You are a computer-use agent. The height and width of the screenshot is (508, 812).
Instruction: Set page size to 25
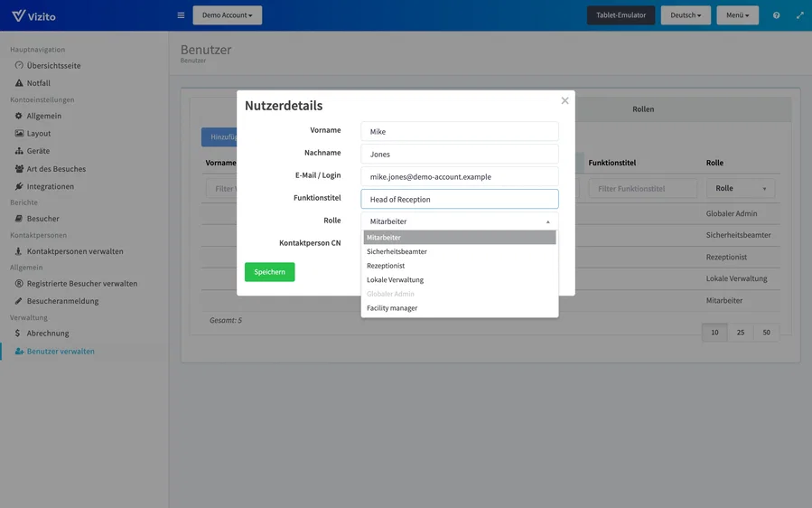(741, 333)
